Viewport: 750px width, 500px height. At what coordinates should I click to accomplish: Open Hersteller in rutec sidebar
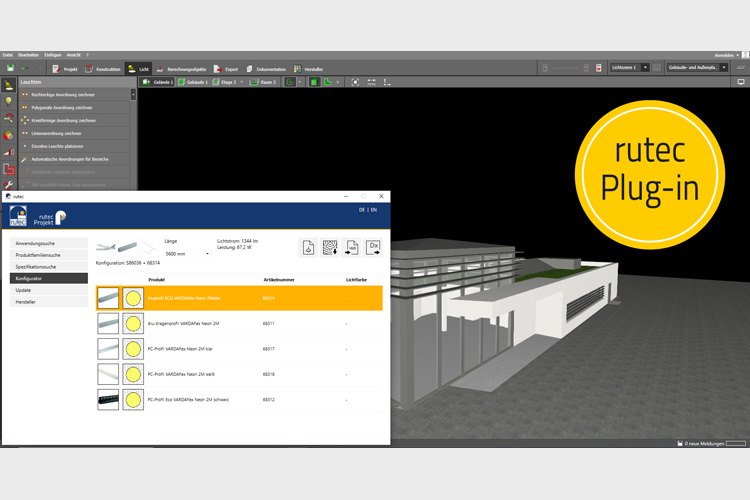pyautogui.click(x=49, y=302)
